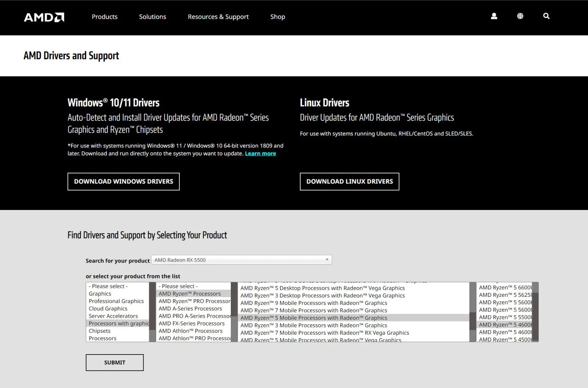Select AMD A-Series Processors family
This screenshot has height=388, width=588.
(194, 309)
